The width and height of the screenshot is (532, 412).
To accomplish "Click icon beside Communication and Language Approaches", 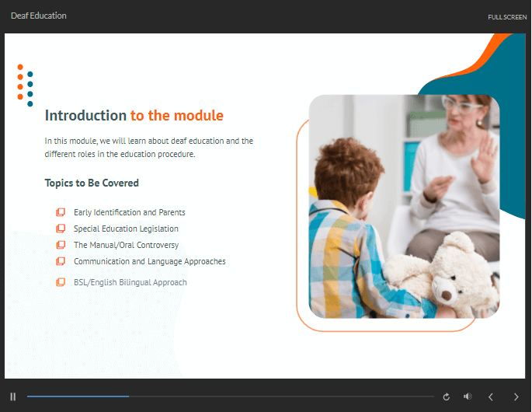I will (61, 261).
